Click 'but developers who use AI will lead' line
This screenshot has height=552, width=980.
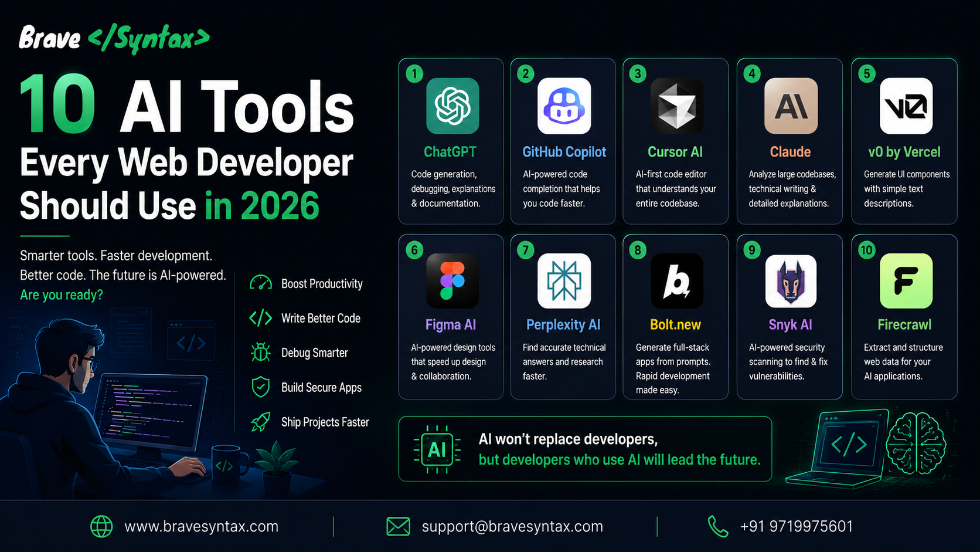[620, 459]
